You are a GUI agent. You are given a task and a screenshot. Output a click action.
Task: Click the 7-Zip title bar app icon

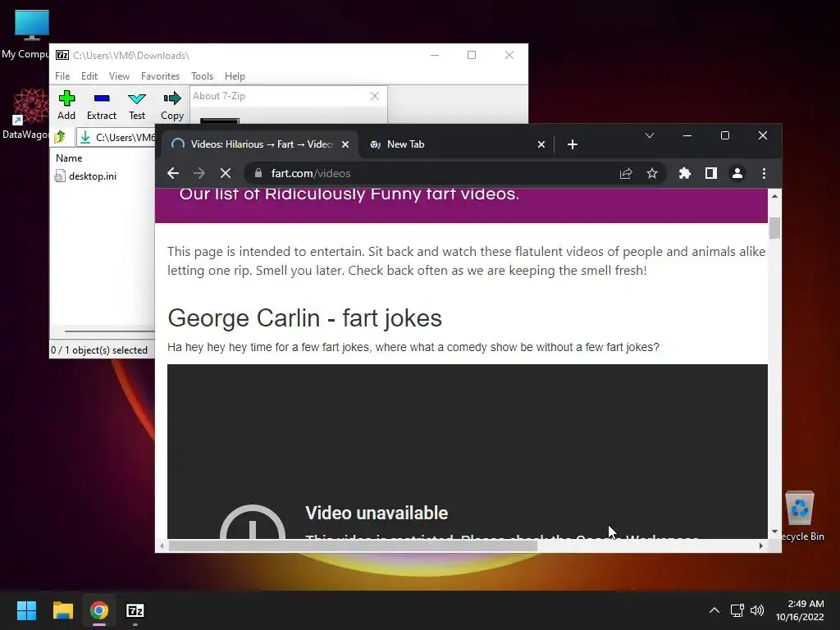click(x=62, y=55)
